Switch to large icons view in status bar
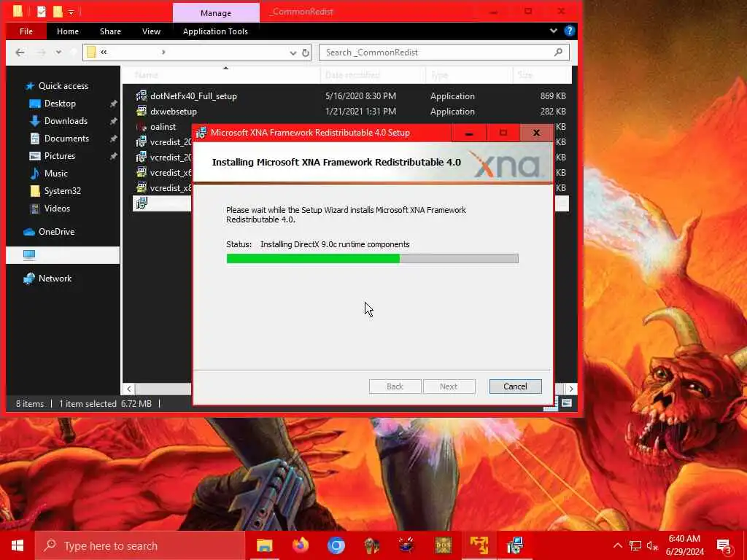 tap(567, 403)
